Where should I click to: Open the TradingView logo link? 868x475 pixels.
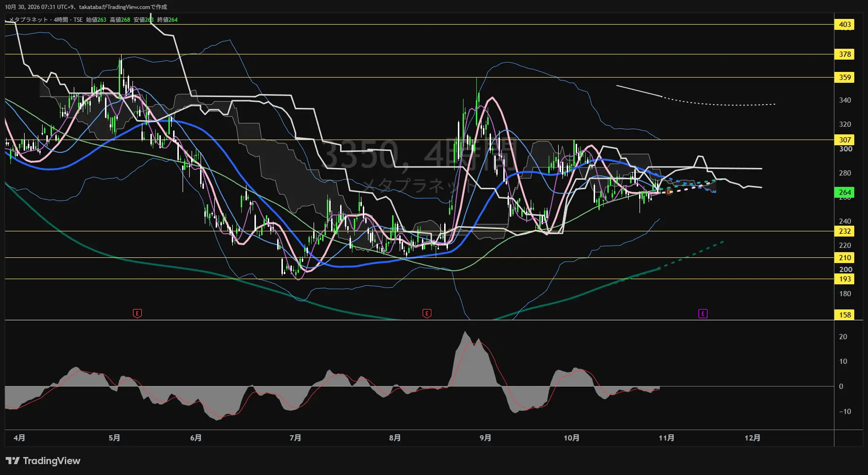point(43,461)
